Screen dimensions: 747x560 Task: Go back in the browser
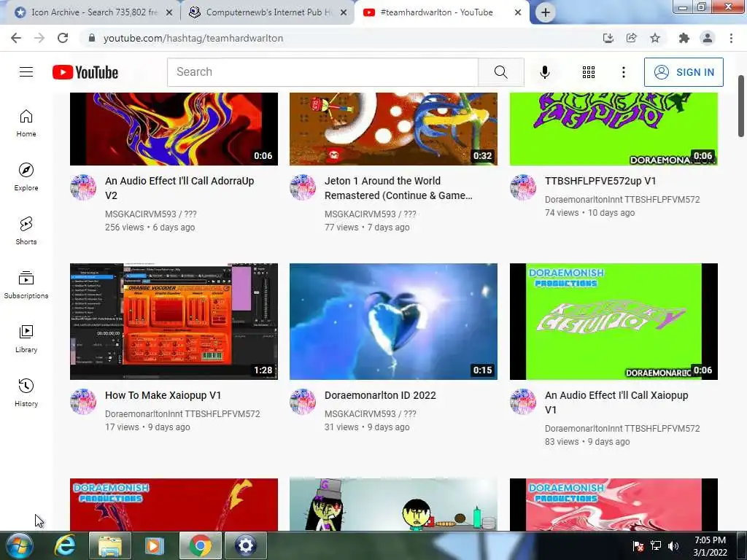click(16, 38)
